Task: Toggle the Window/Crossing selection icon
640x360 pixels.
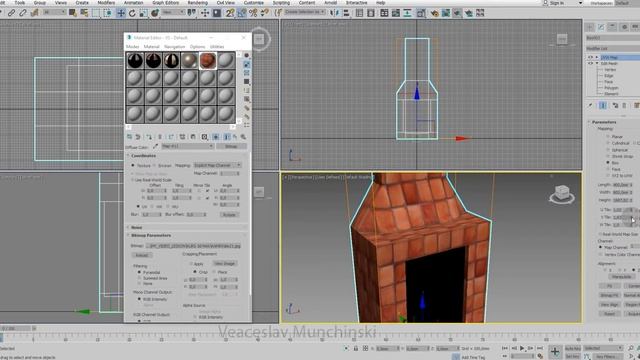Action: pos(108,13)
